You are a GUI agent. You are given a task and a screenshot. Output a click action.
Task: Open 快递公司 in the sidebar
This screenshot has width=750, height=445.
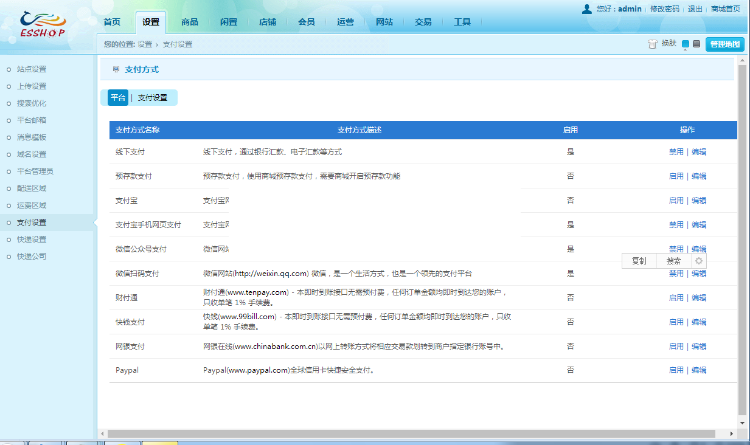coord(32,256)
